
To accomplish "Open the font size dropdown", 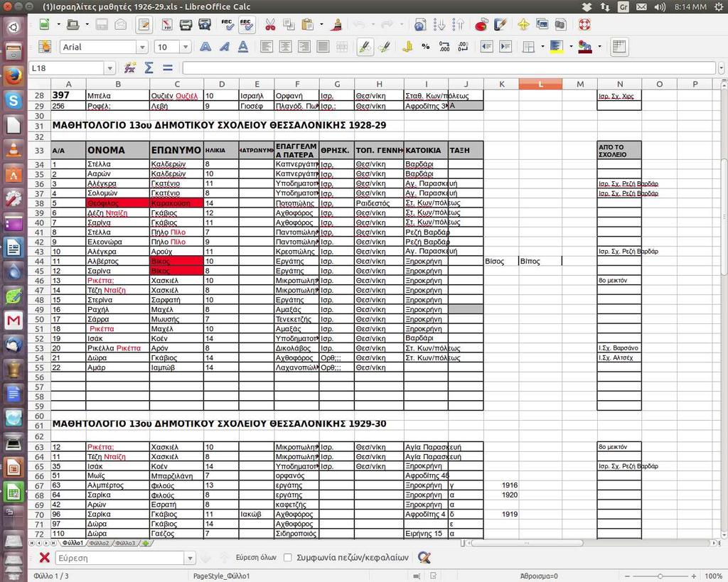I will click(186, 47).
